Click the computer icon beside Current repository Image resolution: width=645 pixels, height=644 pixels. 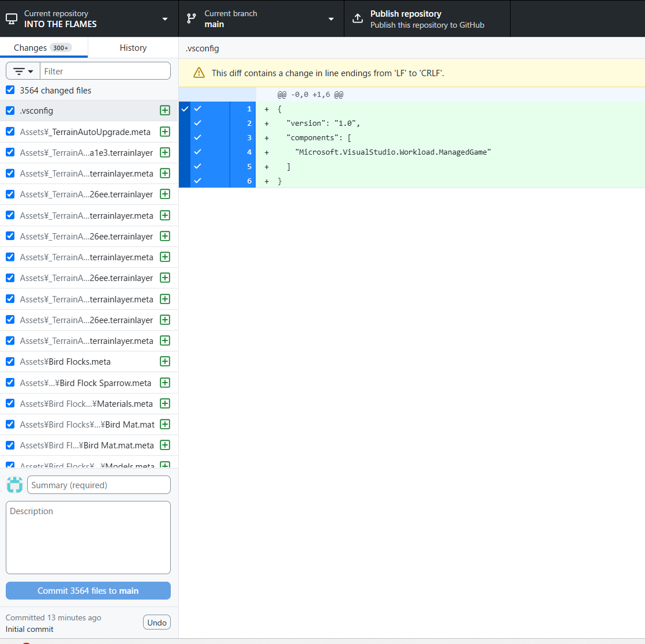point(12,18)
